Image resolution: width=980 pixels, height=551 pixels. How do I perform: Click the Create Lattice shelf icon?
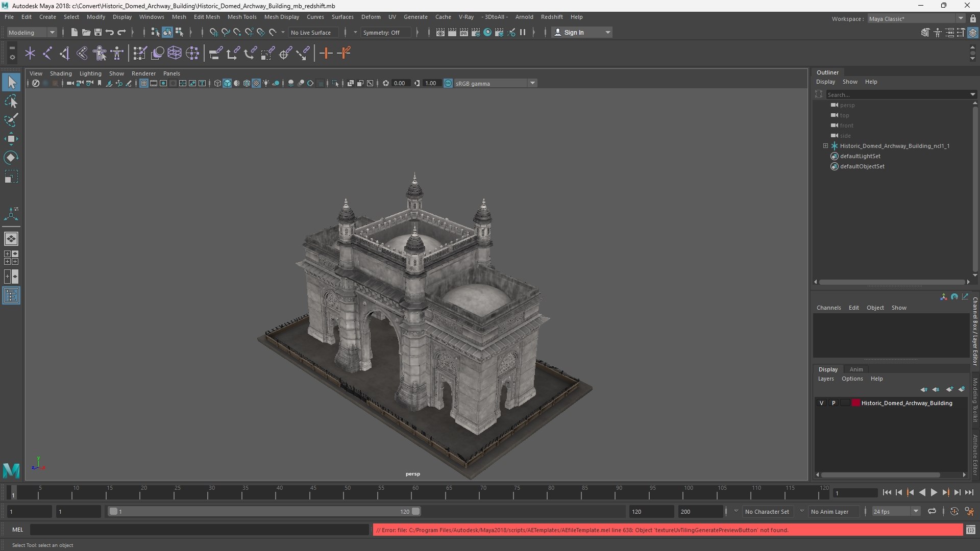pos(175,53)
